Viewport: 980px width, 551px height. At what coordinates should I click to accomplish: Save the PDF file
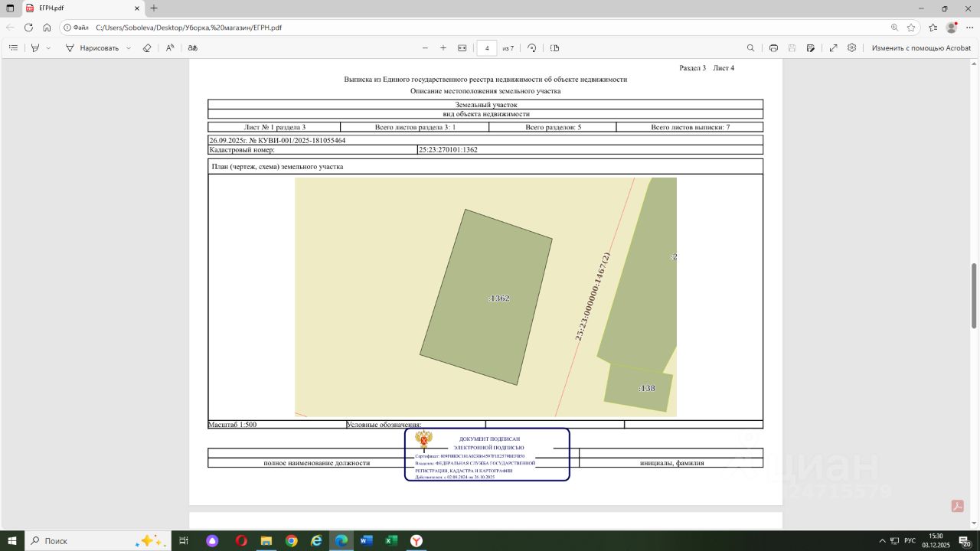pyautogui.click(x=792, y=47)
